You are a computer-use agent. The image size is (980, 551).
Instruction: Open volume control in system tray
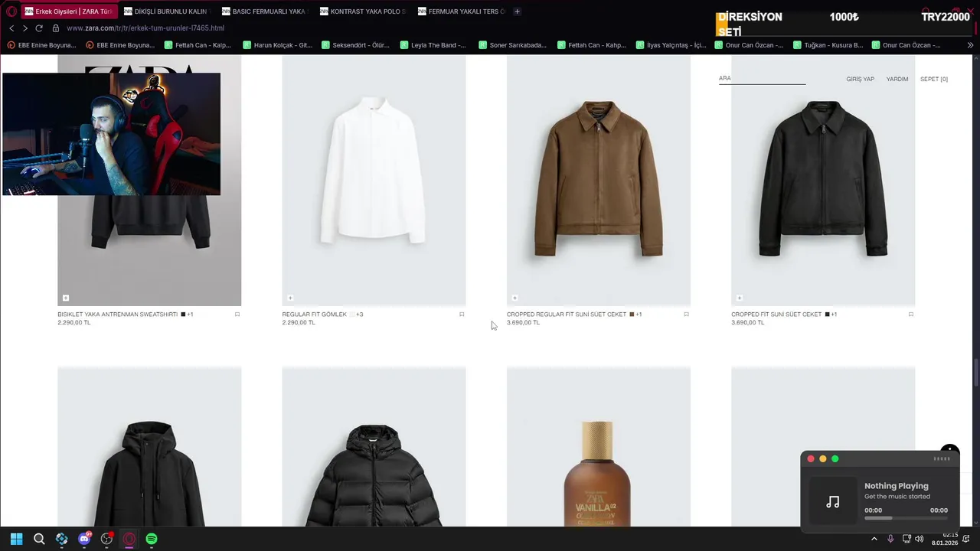pos(919,539)
